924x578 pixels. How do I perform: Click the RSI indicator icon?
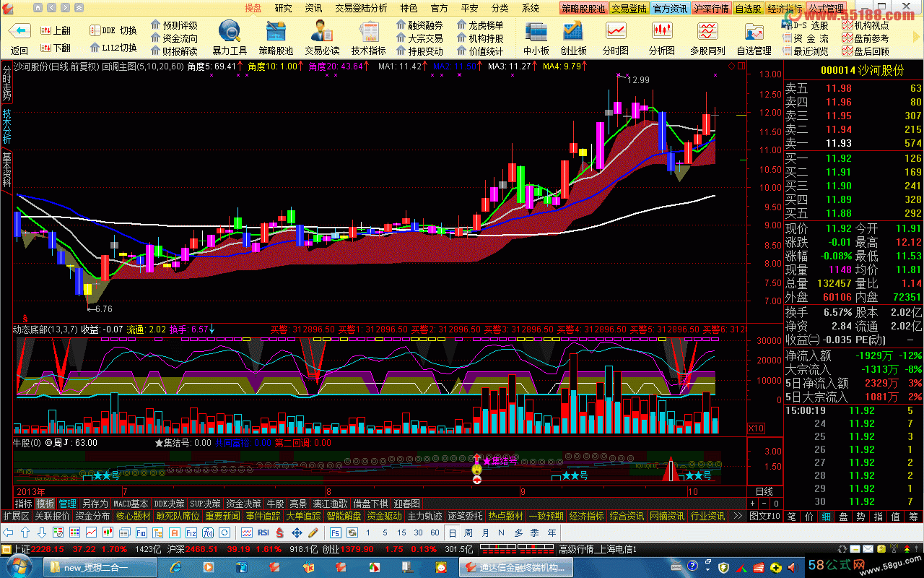(x=263, y=532)
